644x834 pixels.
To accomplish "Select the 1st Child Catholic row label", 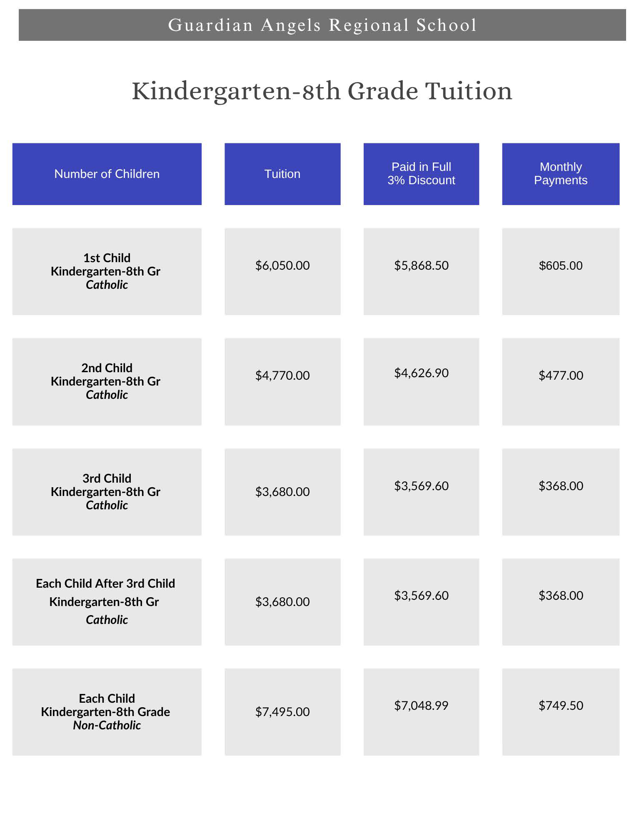I will tap(107, 271).
